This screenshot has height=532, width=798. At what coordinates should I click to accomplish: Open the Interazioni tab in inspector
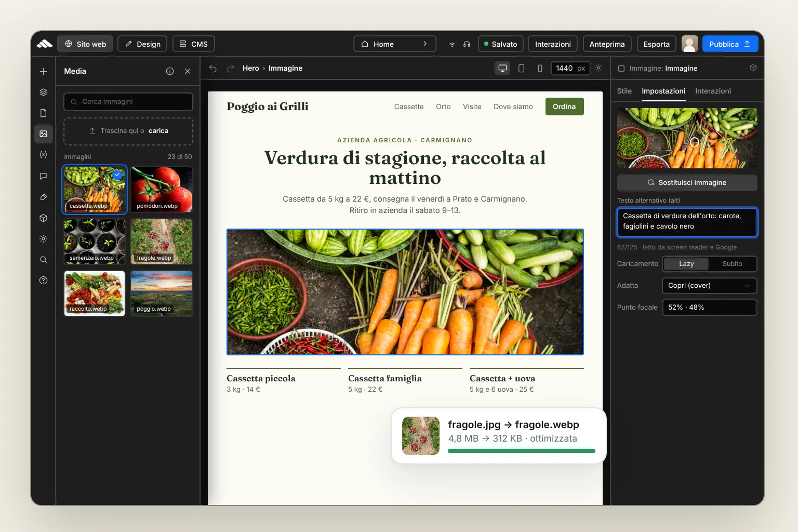pyautogui.click(x=713, y=91)
